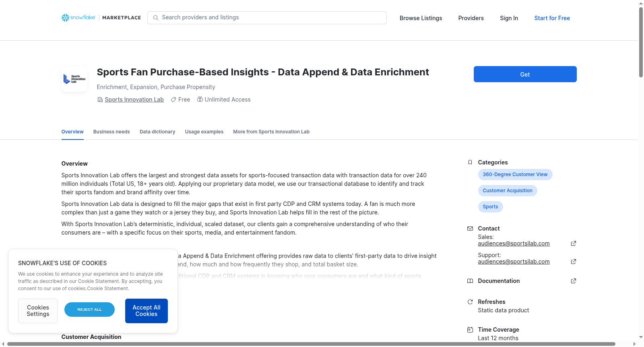Click the Sales email audiences@sportsilab.com

point(514,243)
